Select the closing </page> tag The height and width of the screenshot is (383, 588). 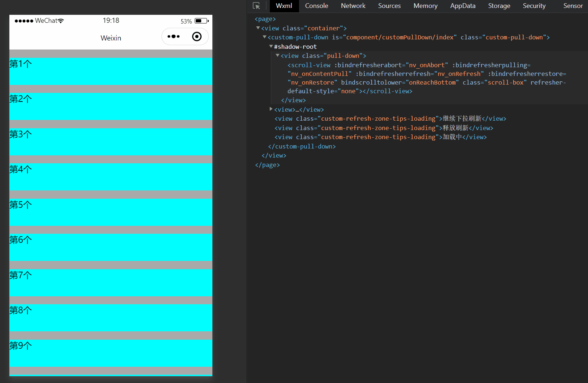pos(267,165)
